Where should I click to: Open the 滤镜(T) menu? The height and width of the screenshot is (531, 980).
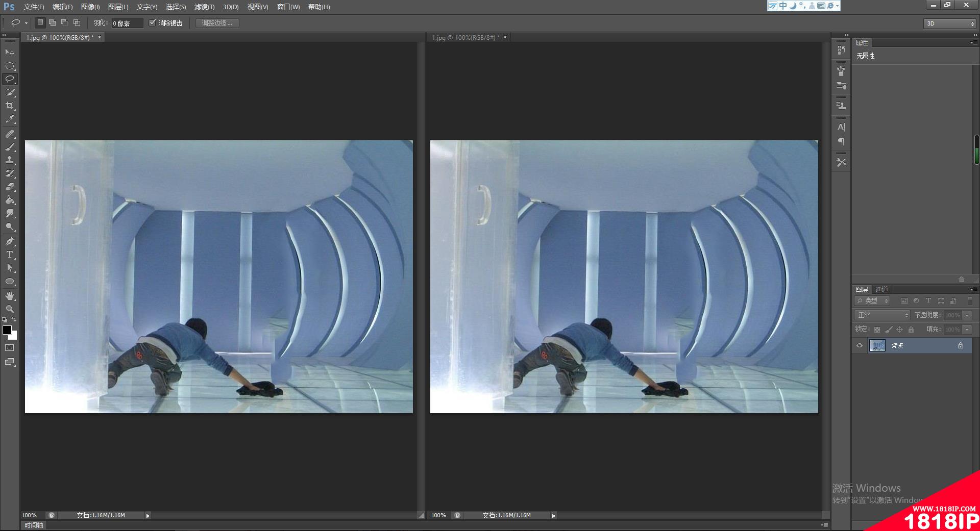point(204,7)
